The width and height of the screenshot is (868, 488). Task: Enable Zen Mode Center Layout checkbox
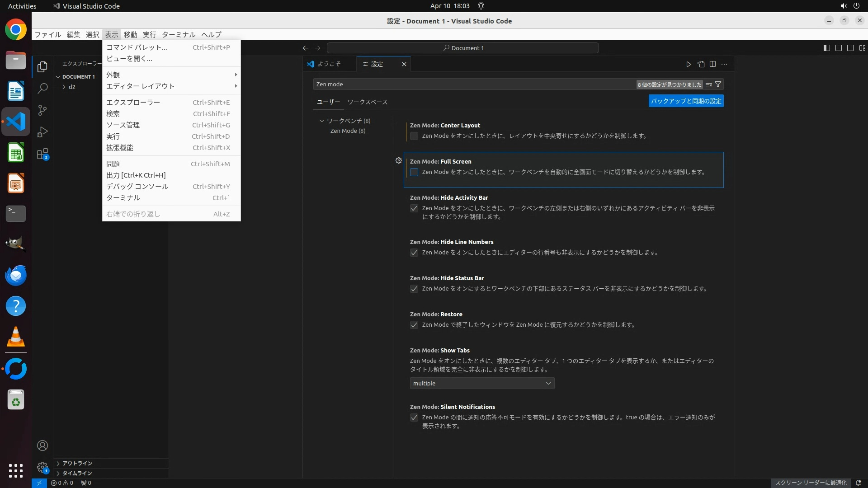tap(414, 136)
